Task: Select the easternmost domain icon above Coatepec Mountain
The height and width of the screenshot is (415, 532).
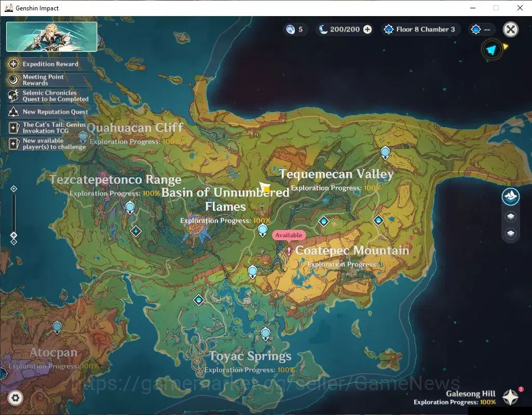Action: tap(378, 220)
